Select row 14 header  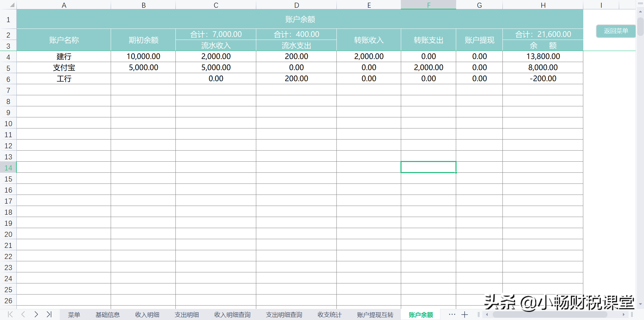click(x=8, y=167)
